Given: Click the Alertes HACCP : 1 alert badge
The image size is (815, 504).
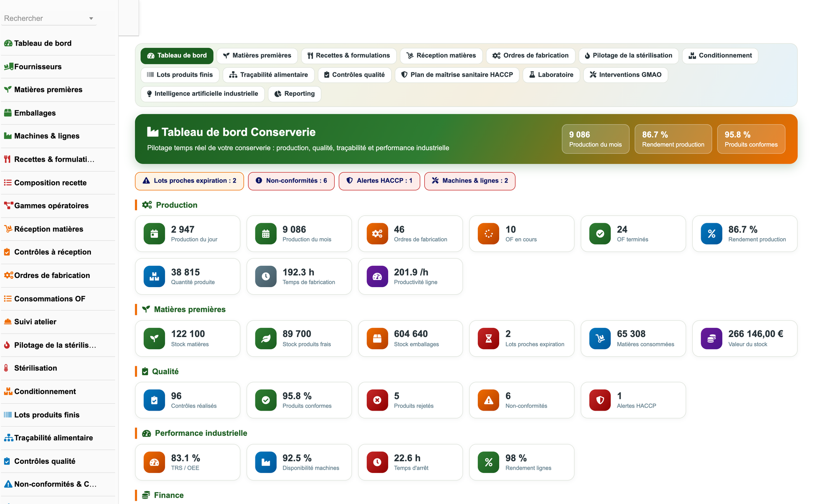Looking at the screenshot, I should click(379, 181).
